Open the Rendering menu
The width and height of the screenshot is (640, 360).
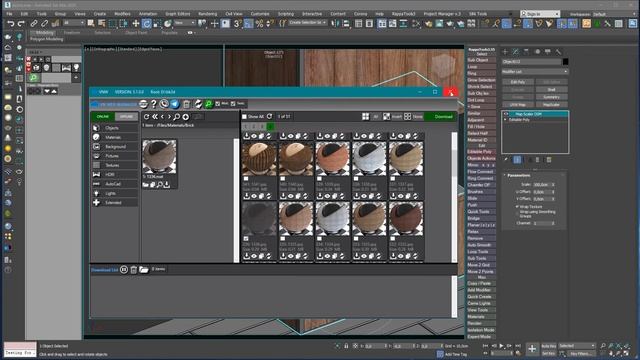point(207,14)
